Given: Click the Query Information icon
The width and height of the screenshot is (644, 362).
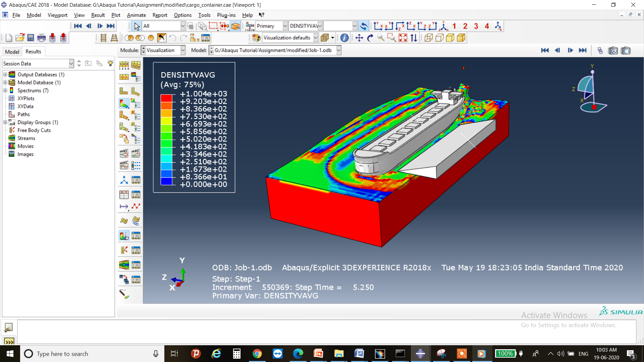Looking at the screenshot, I should (344, 38).
